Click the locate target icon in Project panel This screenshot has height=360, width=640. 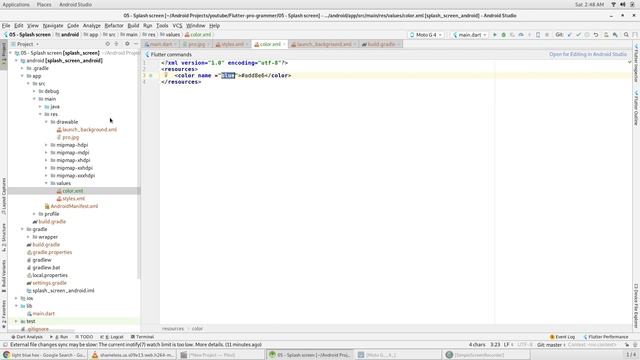(107, 44)
